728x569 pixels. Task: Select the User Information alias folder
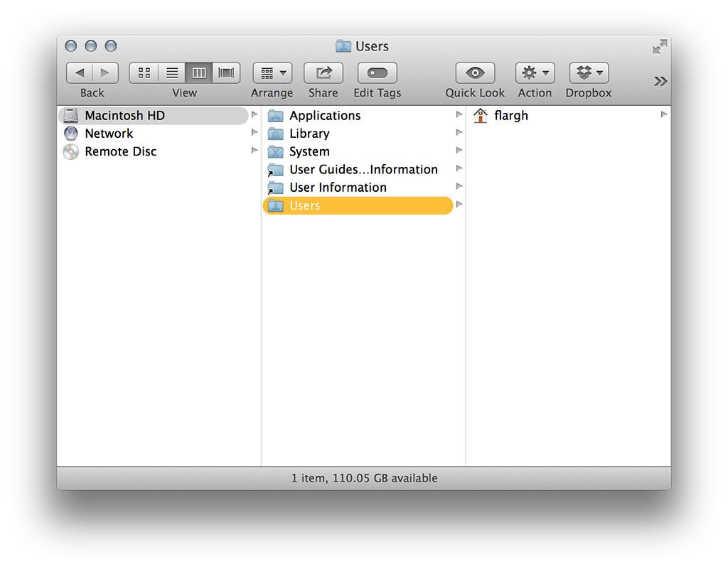337,188
